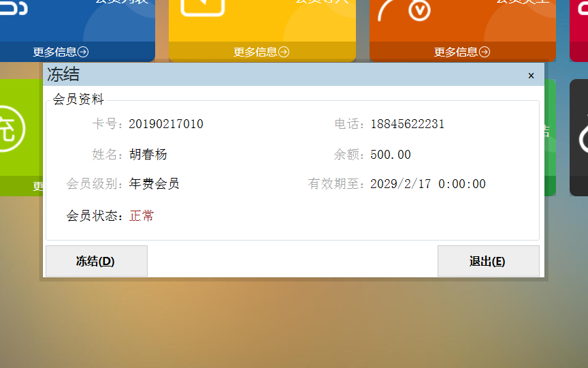The width and height of the screenshot is (588, 368).
Task: Click the expiry date 2029/2/17 0:00:00
Action: [427, 184]
